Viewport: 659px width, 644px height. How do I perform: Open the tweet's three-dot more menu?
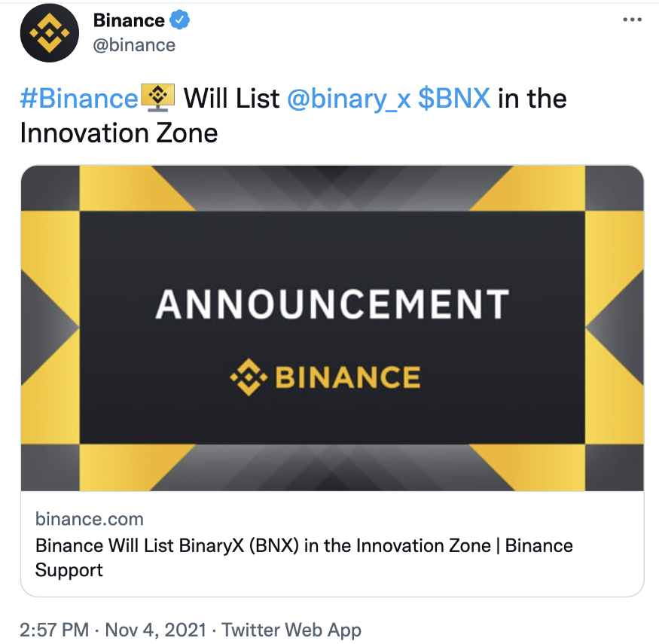point(632,20)
